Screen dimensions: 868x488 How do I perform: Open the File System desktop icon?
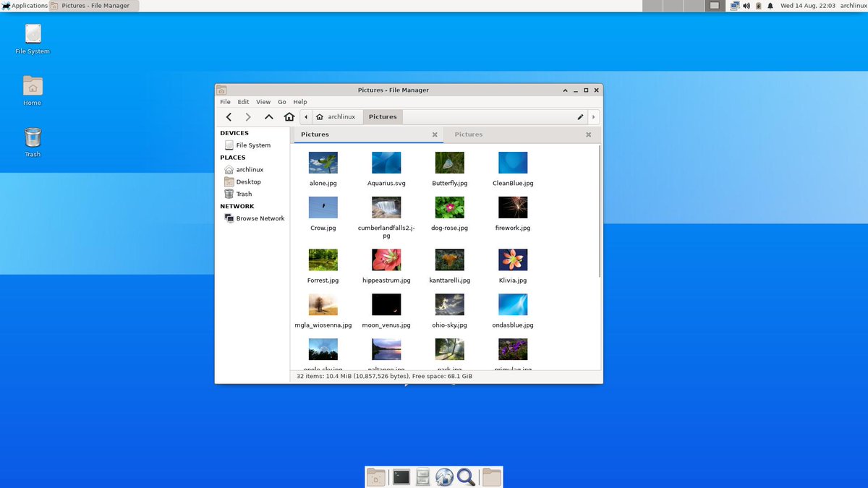click(33, 40)
